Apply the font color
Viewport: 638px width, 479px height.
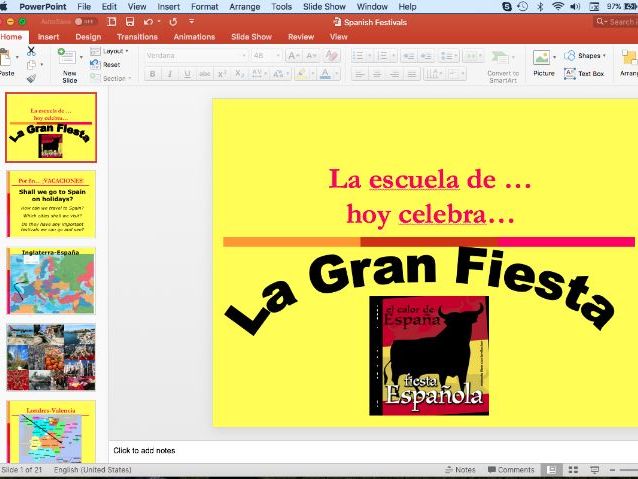click(x=325, y=74)
